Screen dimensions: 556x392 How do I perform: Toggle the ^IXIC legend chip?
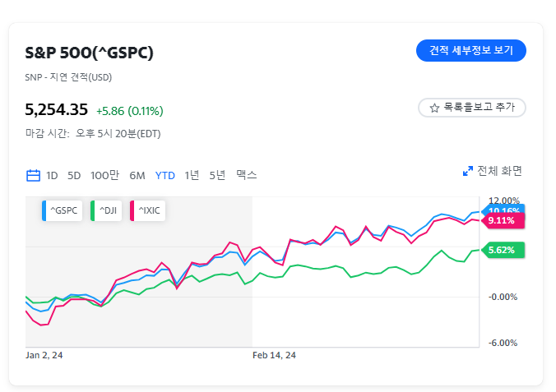pos(147,210)
